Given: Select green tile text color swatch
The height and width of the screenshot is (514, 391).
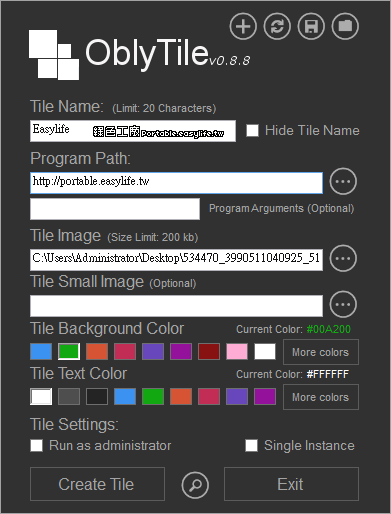Looking at the screenshot, I should tap(153, 397).
